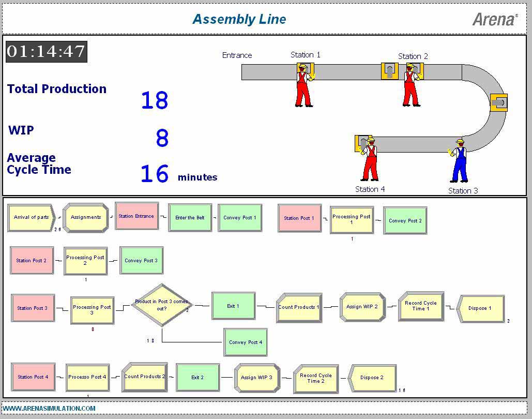The image size is (532, 419).
Task: Select the Station Entrance block
Action: tap(136, 216)
